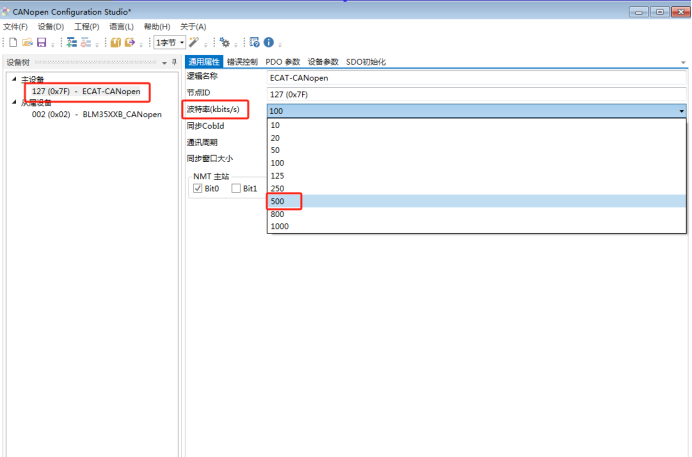Screen dimensions: 692x457
Task: Open an existing project folder
Action: click(x=27, y=42)
